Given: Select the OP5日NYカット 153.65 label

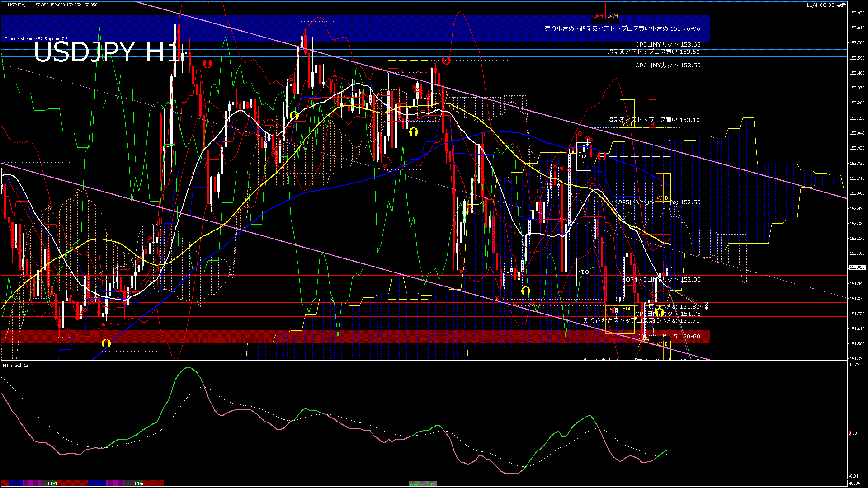Looking at the screenshot, I should point(667,45).
